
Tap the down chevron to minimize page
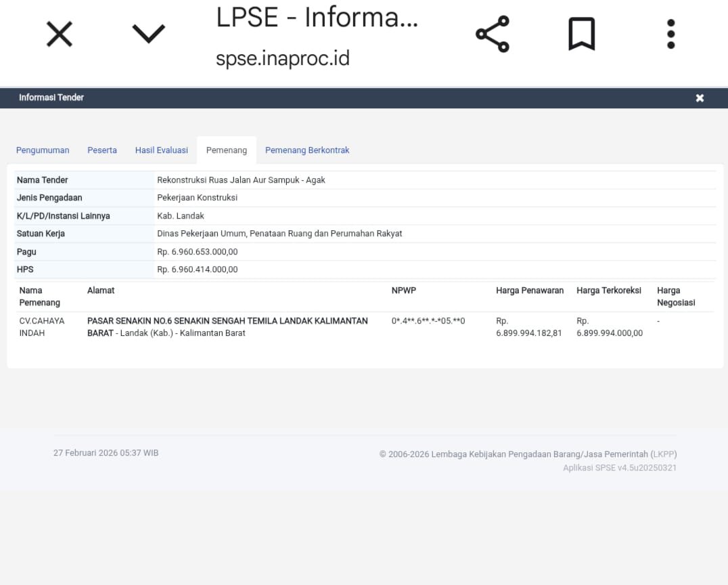tap(149, 34)
